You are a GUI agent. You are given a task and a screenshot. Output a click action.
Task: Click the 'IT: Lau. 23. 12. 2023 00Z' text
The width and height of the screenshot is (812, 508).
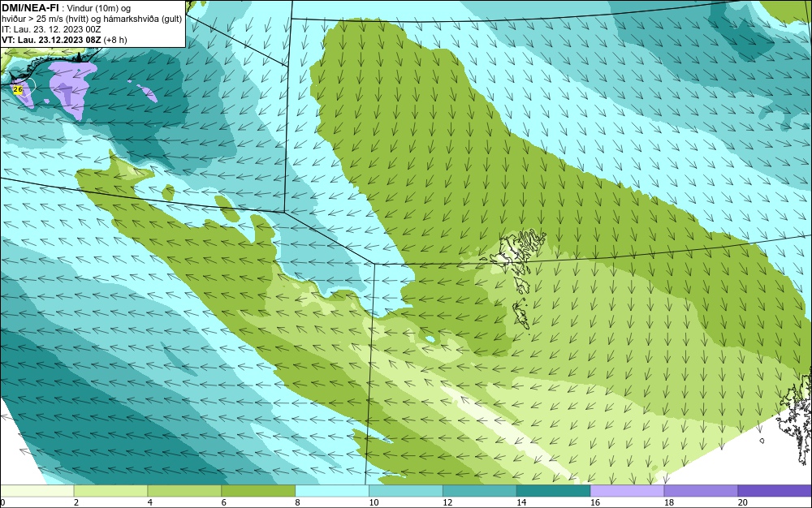click(51, 29)
